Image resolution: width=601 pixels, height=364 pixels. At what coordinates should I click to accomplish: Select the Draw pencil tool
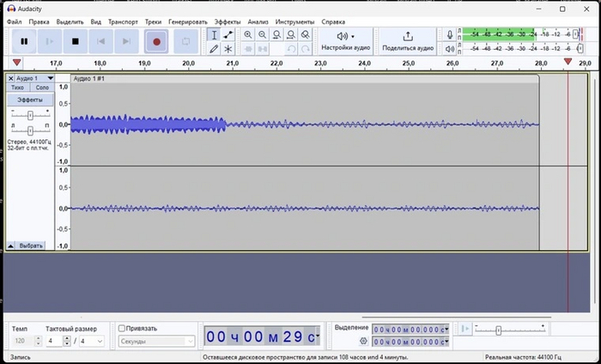point(214,49)
